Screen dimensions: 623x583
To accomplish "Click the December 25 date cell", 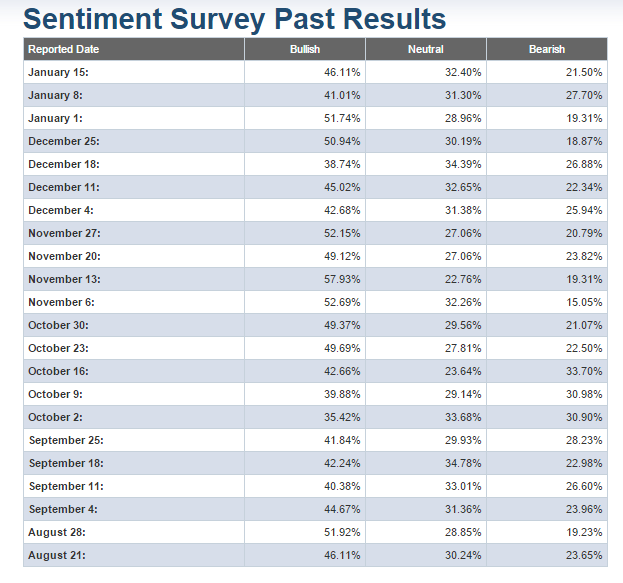I will click(64, 142).
